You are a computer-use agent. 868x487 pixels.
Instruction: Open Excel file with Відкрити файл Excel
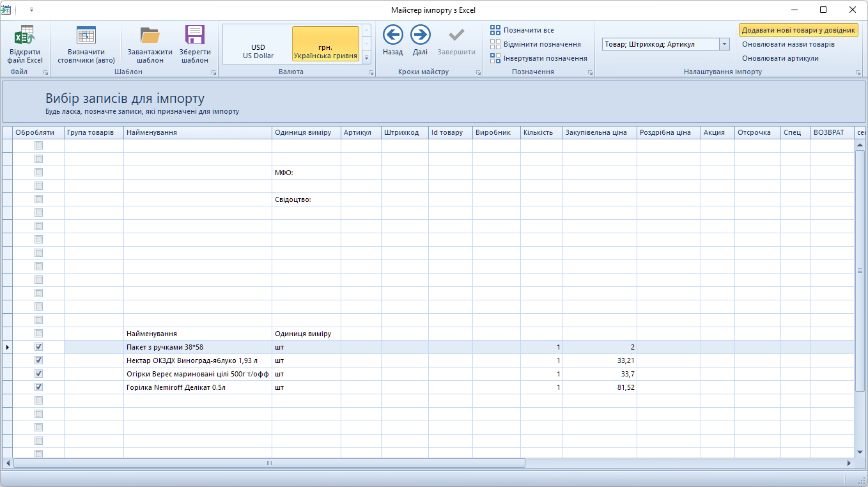pyautogui.click(x=26, y=44)
